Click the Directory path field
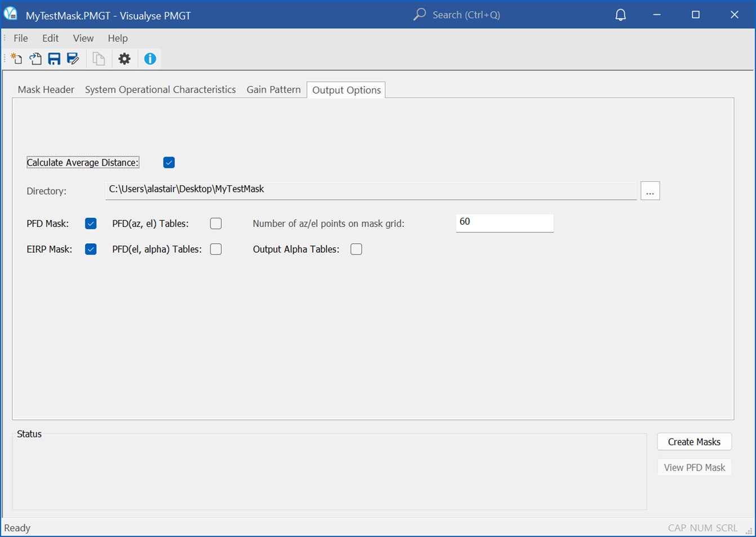 pos(371,190)
